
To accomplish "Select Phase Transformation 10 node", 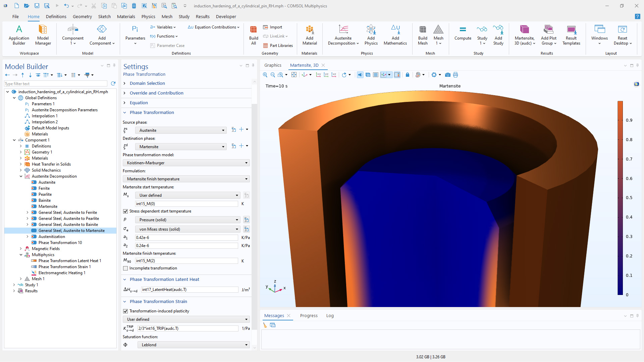I will pyautogui.click(x=60, y=243).
